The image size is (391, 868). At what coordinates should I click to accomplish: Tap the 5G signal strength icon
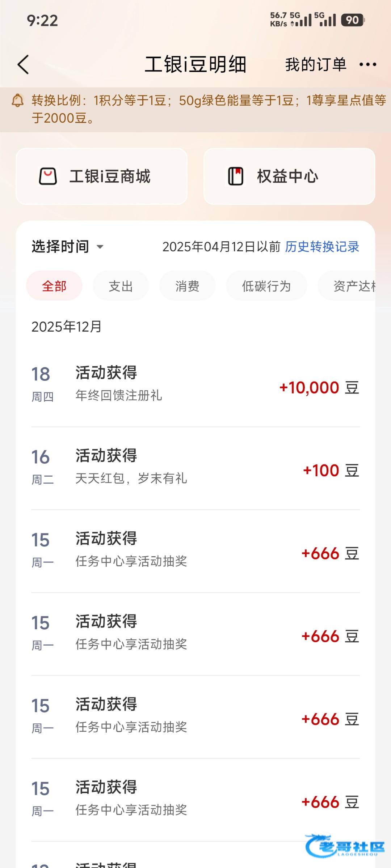tap(302, 20)
